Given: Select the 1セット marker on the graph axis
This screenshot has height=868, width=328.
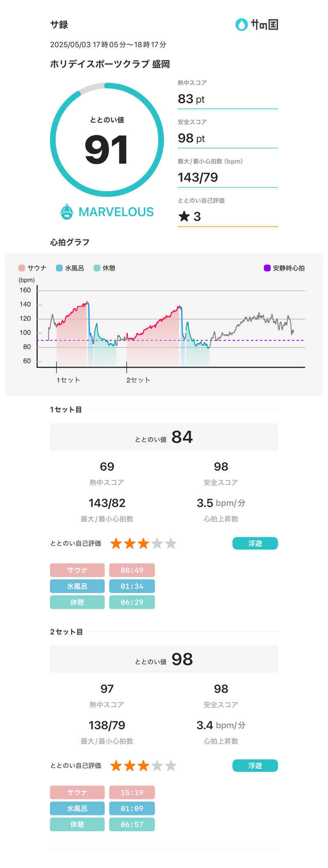Looking at the screenshot, I should (x=68, y=380).
